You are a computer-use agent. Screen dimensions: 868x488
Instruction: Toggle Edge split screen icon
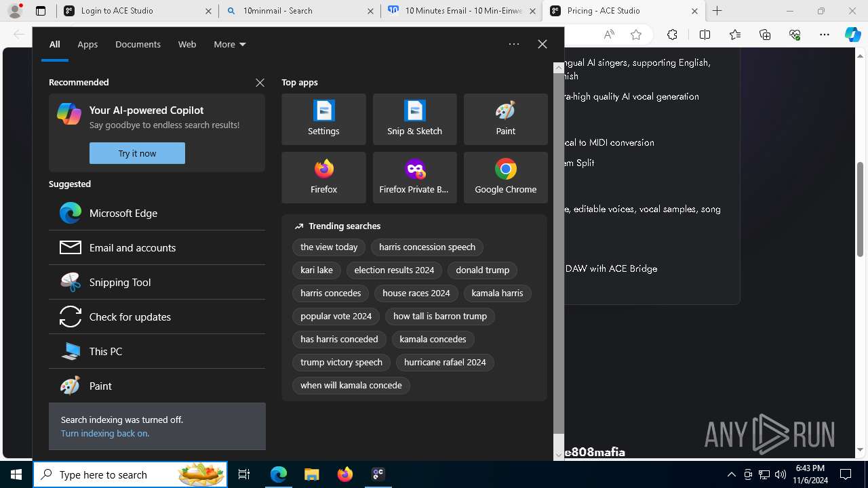[705, 35]
